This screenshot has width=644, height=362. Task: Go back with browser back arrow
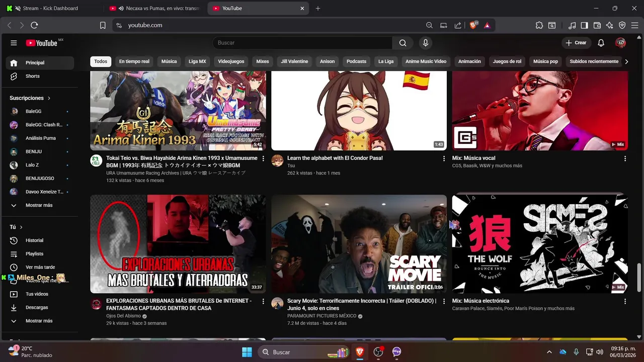10,25
